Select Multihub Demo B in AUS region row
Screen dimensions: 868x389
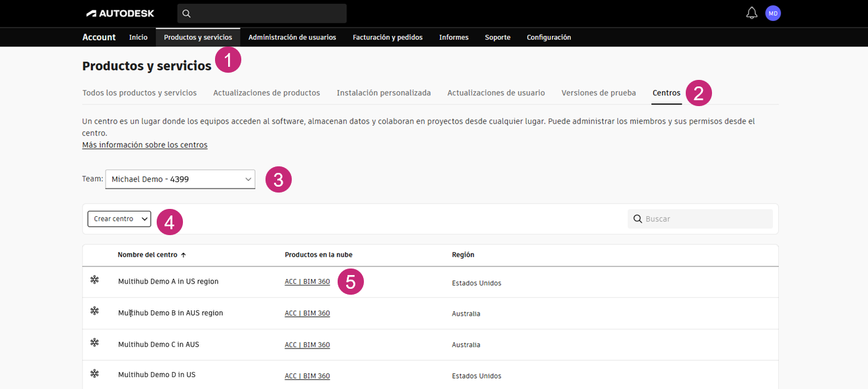pyautogui.click(x=430, y=314)
